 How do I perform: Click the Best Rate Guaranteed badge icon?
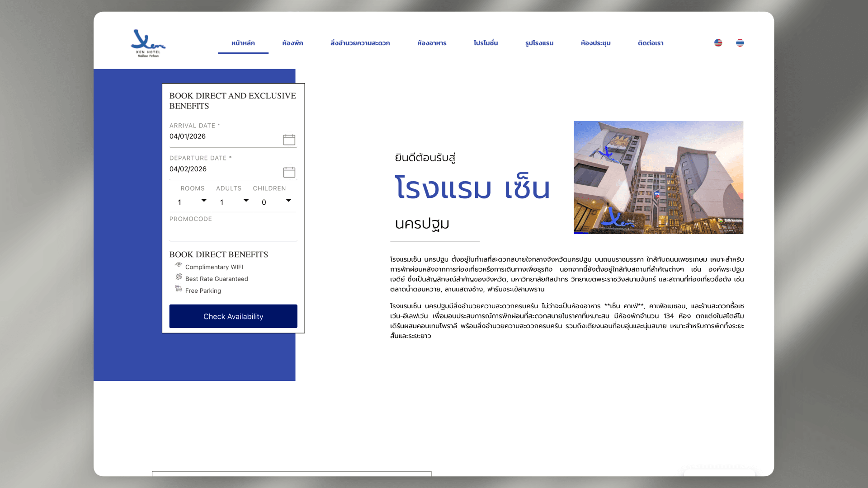tap(178, 277)
